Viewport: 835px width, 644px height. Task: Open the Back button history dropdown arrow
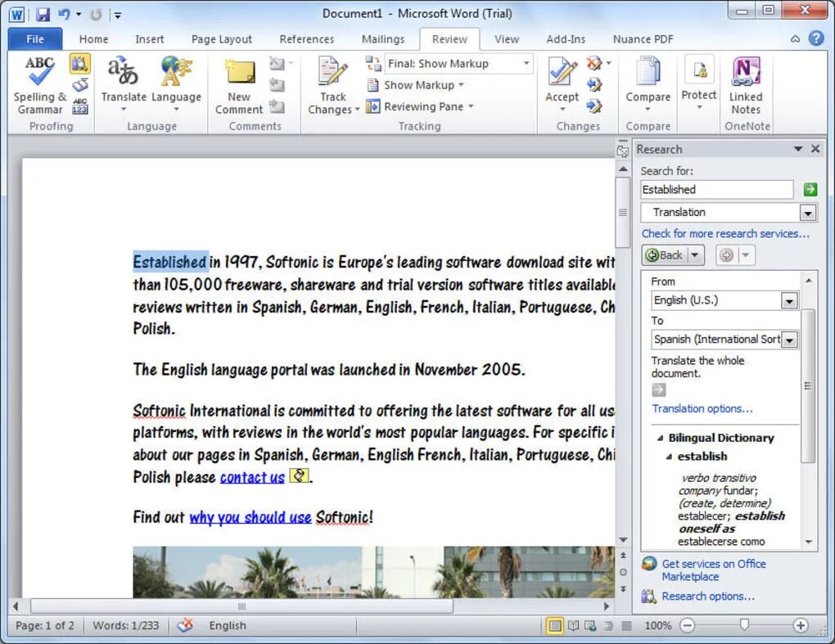point(695,255)
